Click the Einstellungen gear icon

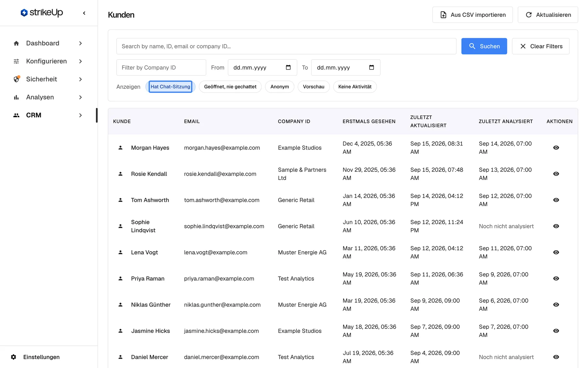(x=13, y=357)
